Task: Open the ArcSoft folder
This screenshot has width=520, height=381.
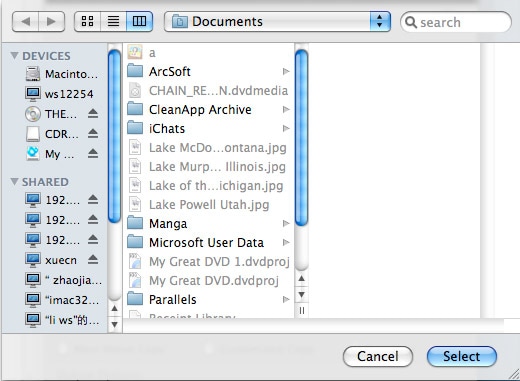Action: [170, 71]
